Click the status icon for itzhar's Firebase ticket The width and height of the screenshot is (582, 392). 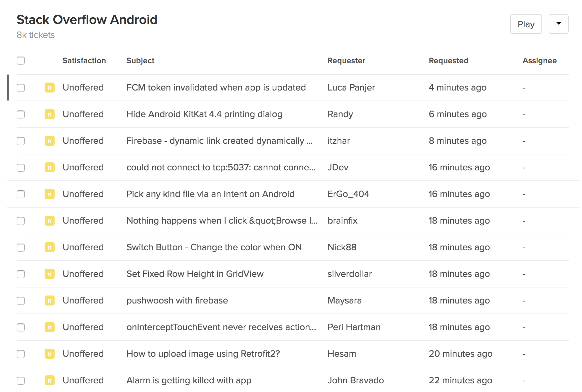(50, 141)
